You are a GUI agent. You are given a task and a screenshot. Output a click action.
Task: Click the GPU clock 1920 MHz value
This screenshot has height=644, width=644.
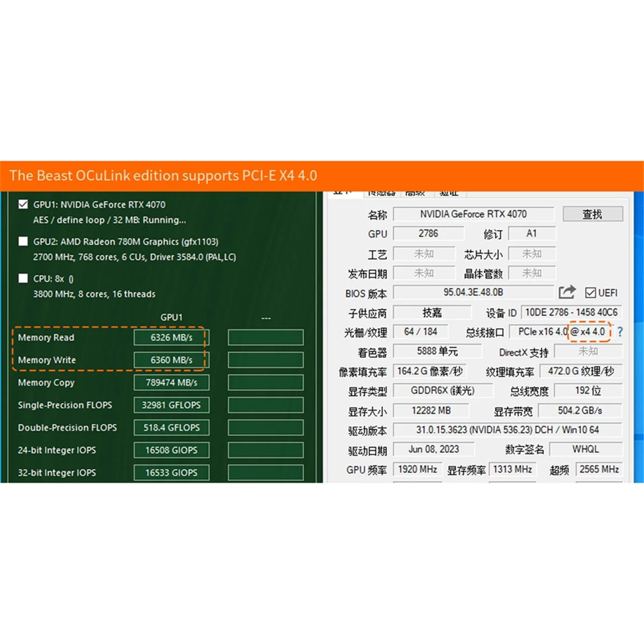point(418,469)
